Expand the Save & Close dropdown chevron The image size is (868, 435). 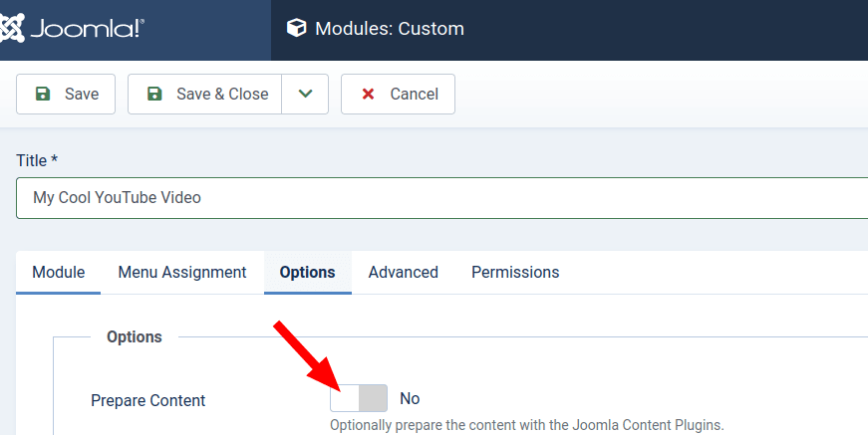point(305,94)
